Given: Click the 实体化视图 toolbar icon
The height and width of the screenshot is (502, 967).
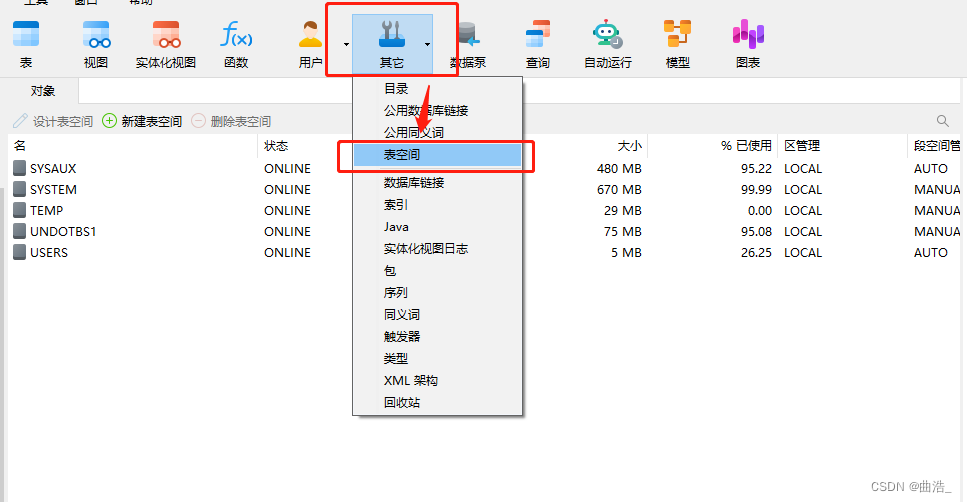Looking at the screenshot, I should tap(166, 35).
